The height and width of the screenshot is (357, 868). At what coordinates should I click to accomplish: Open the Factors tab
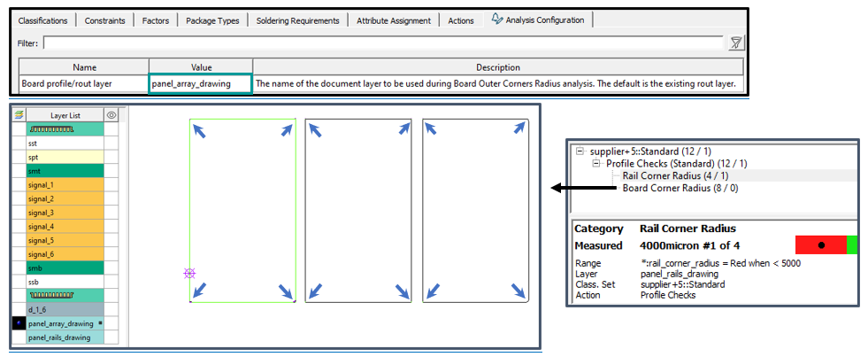(x=155, y=20)
